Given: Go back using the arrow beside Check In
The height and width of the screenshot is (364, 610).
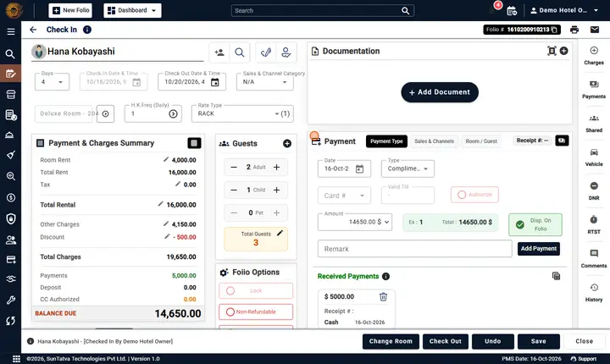Looking at the screenshot, I should click(x=33, y=30).
